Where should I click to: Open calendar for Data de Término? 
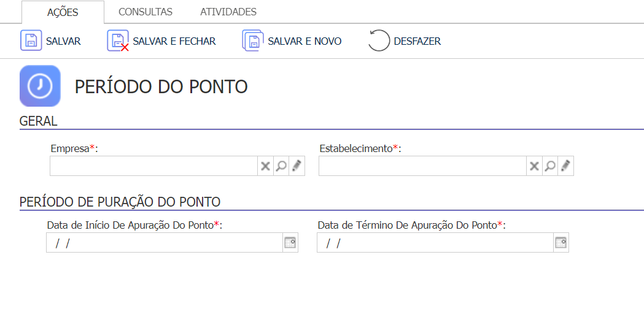[x=561, y=243]
